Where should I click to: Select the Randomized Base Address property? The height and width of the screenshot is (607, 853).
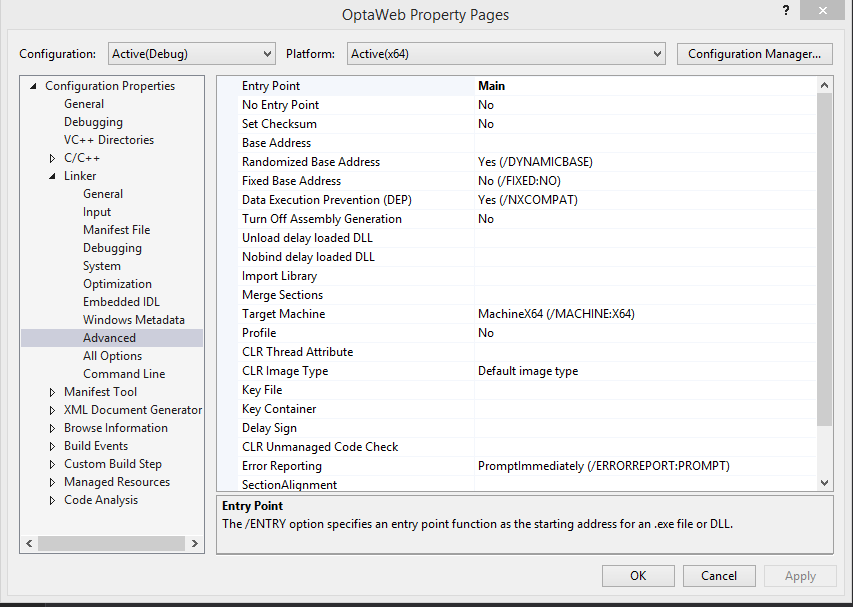[x=311, y=162]
